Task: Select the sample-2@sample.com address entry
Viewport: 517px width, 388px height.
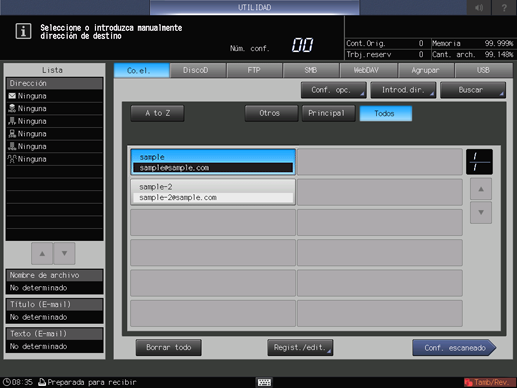Action: (x=213, y=192)
